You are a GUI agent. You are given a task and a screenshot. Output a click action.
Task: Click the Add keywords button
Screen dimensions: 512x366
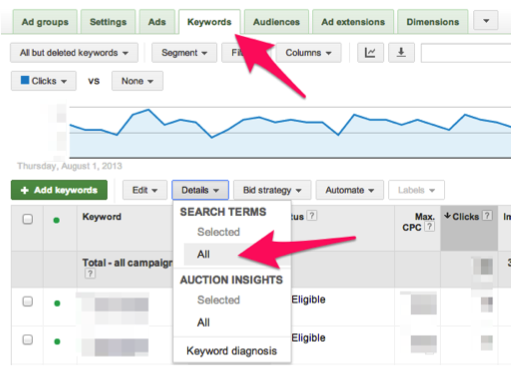point(59,190)
